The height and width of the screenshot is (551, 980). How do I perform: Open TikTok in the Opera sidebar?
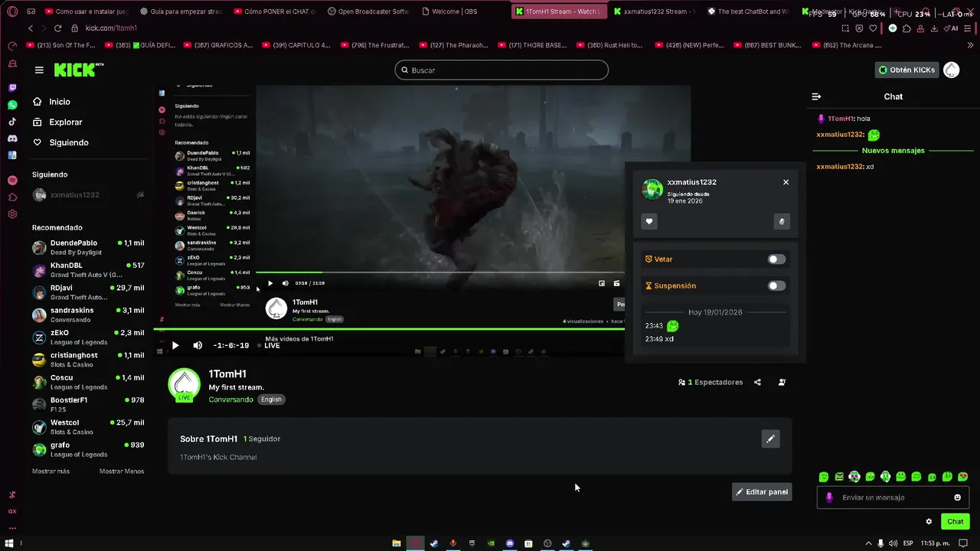[12, 122]
